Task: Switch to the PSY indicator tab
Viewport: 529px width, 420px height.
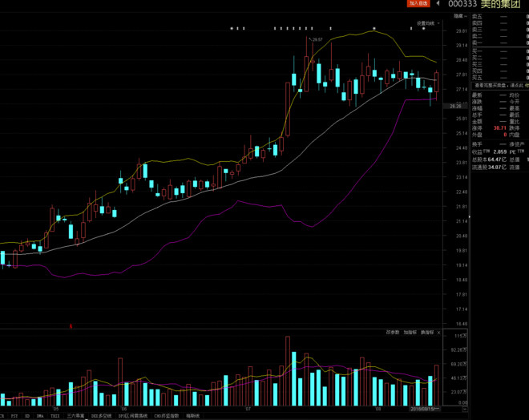Action: 14,416
